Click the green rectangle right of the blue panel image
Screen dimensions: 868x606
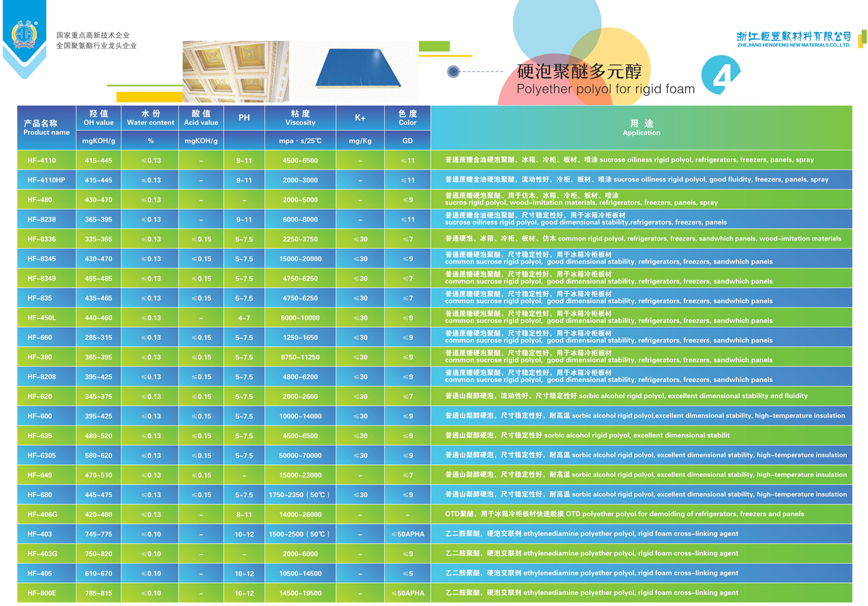434,46
